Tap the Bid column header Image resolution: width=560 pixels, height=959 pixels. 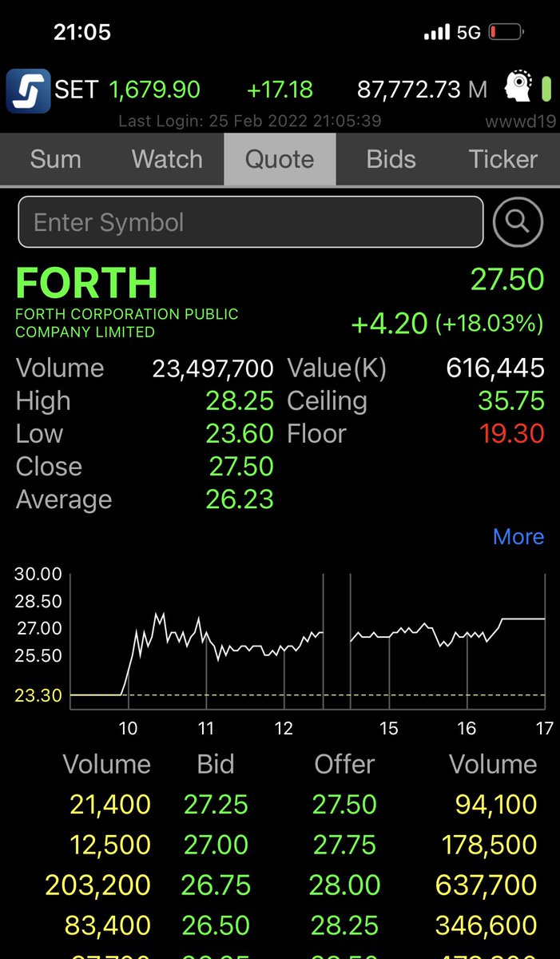216,764
